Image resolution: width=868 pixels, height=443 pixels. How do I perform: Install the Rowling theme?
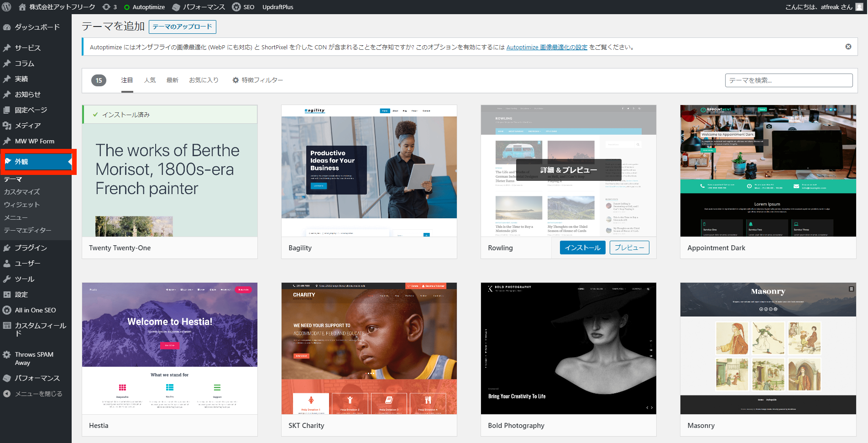tap(583, 248)
